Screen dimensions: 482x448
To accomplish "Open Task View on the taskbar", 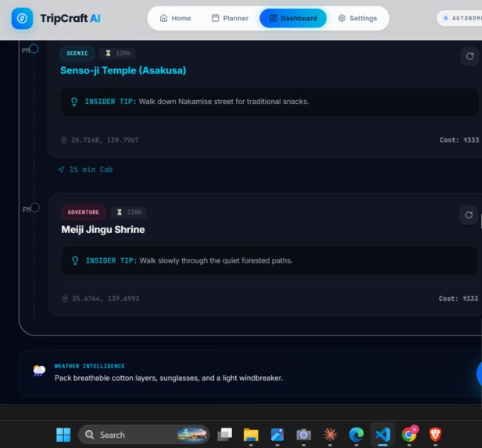I will [x=225, y=435].
